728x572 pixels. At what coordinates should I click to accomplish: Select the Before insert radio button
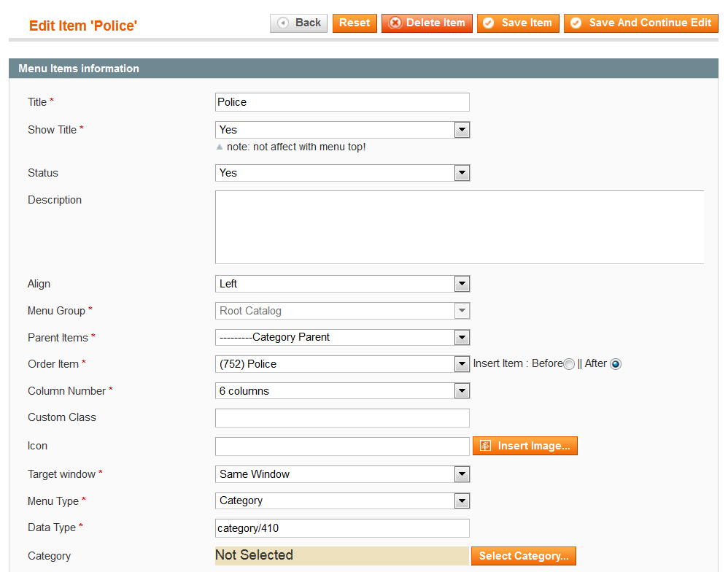[x=569, y=365]
